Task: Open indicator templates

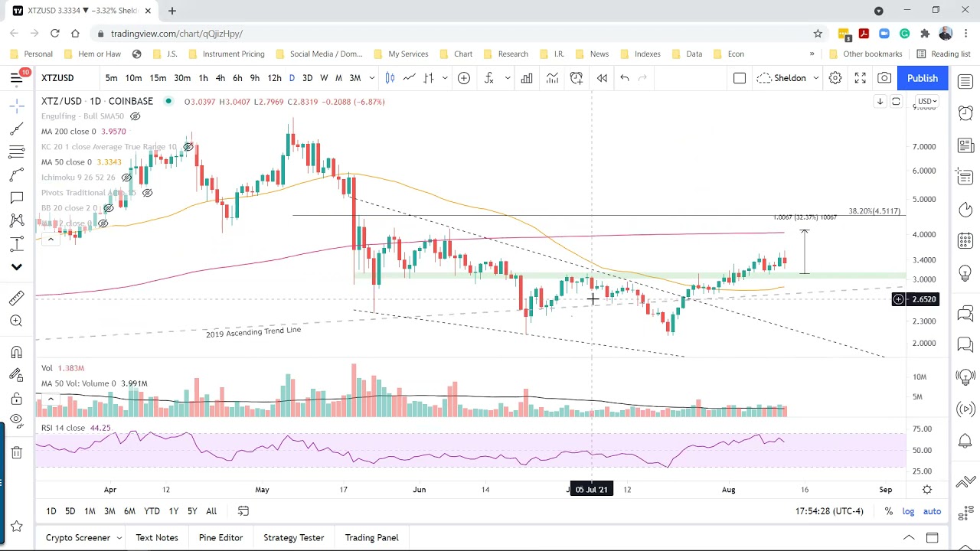Action: click(x=552, y=78)
